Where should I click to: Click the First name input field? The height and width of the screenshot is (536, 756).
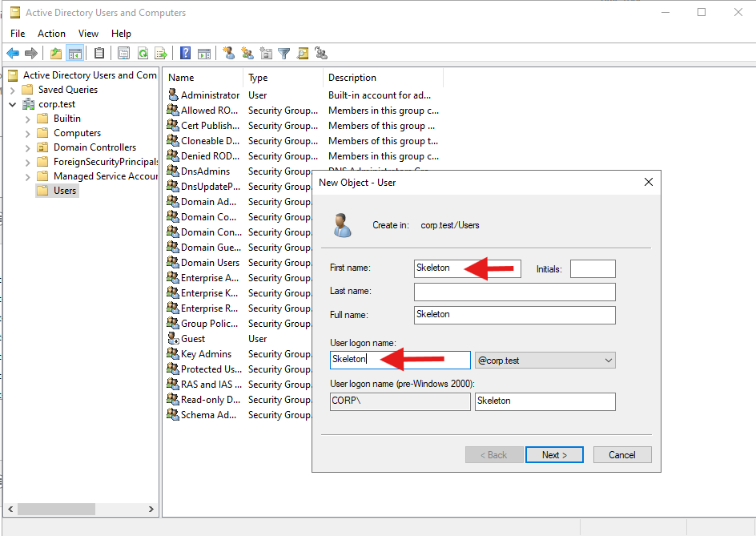click(467, 268)
